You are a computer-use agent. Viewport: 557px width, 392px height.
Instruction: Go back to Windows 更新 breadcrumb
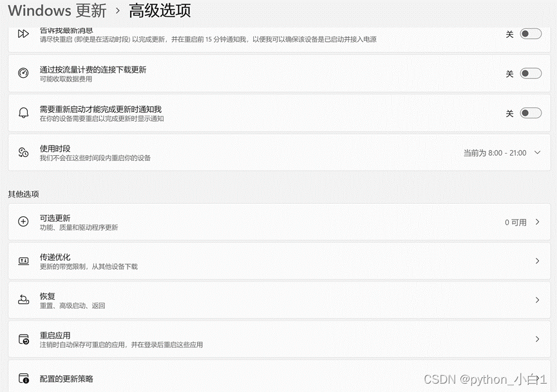(57, 11)
